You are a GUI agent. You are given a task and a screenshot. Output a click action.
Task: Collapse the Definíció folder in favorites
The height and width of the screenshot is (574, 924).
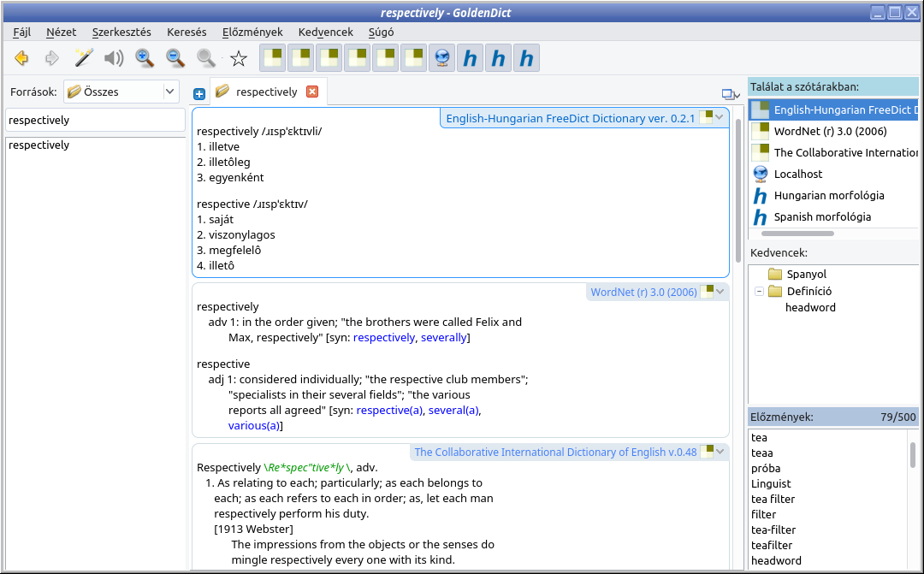(x=759, y=291)
